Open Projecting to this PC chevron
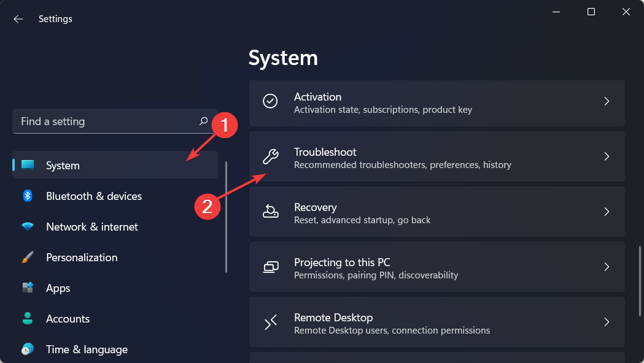 click(607, 267)
